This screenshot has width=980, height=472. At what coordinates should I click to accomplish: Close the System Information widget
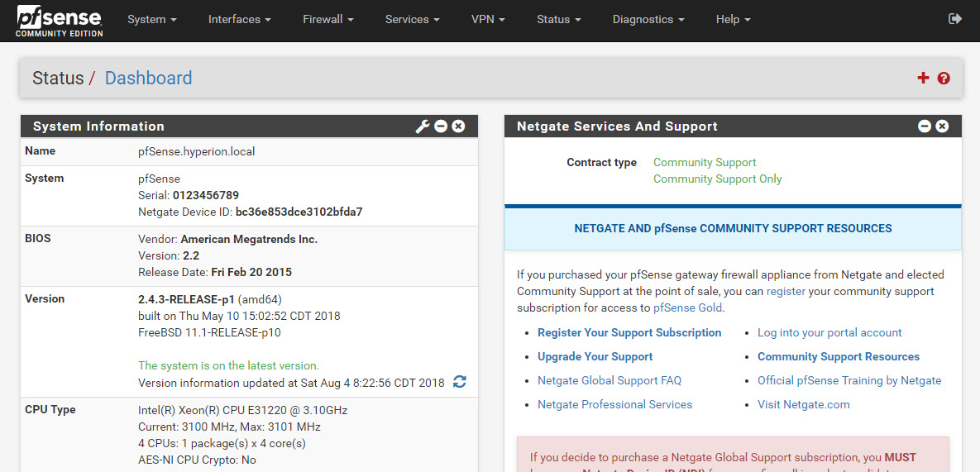click(459, 126)
